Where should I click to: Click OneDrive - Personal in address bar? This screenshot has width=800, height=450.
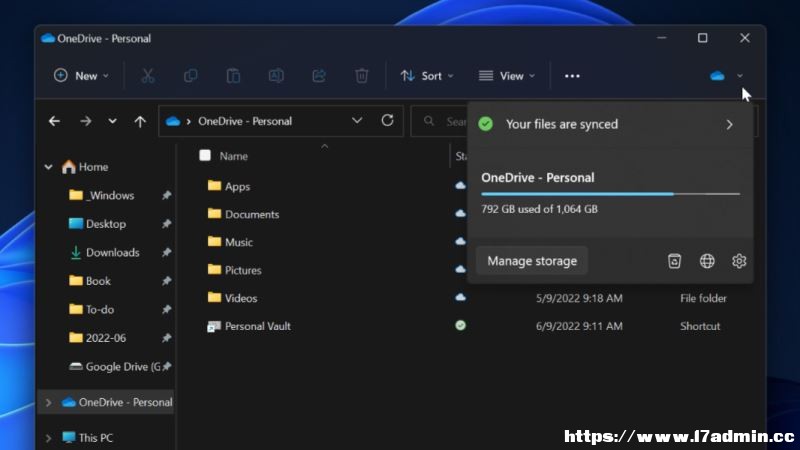pos(245,121)
